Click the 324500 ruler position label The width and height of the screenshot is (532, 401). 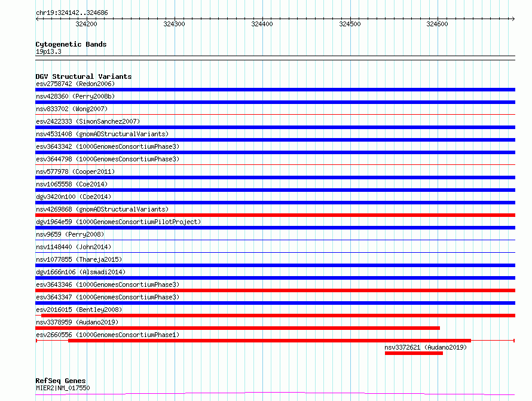(350, 24)
